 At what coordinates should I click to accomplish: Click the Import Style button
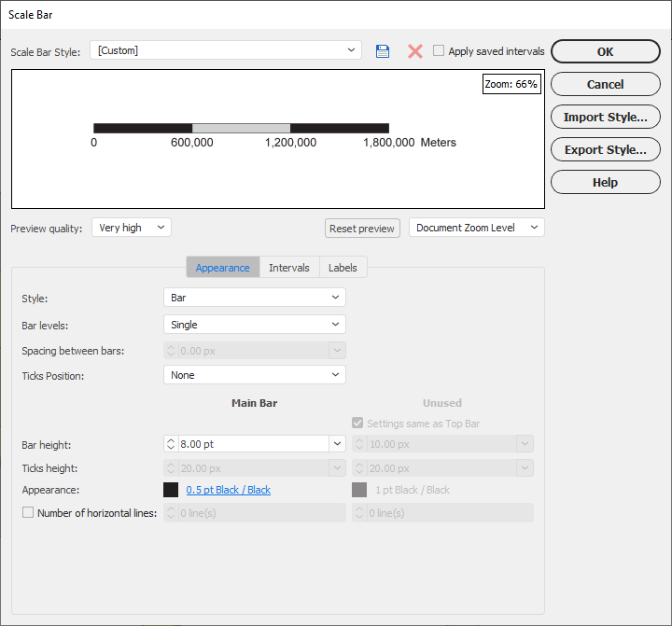(x=605, y=118)
